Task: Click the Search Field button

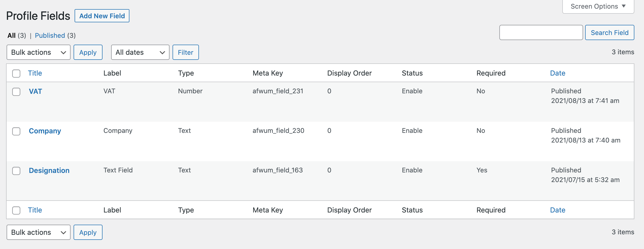Action: (x=609, y=32)
